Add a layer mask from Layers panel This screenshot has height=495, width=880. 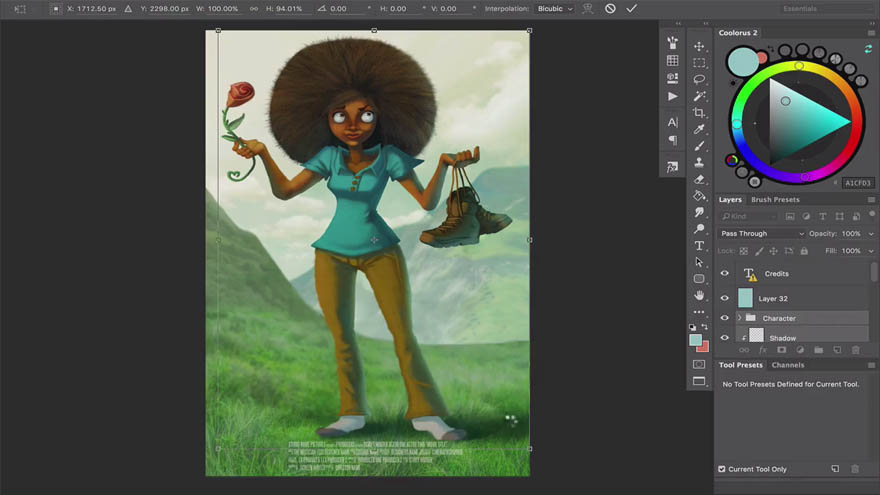coord(781,350)
